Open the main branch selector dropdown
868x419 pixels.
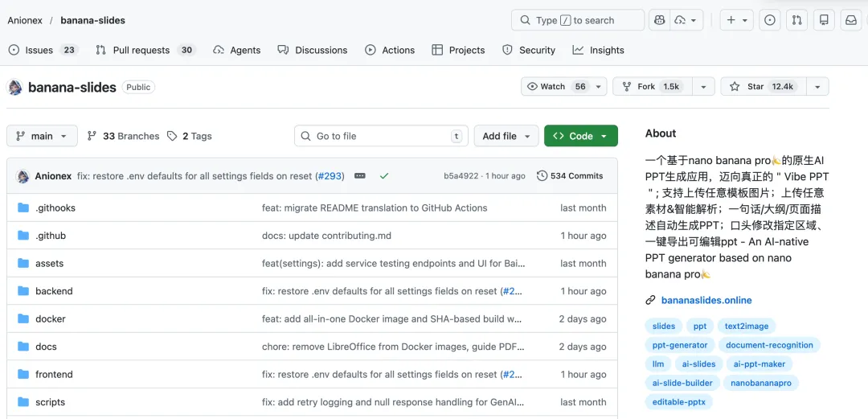[x=42, y=136]
